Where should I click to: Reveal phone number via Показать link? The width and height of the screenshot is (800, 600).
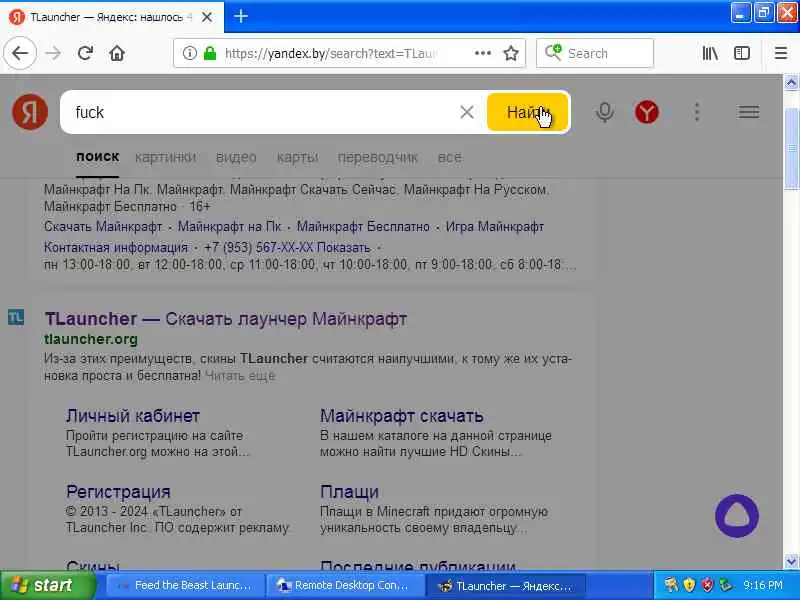pos(343,247)
